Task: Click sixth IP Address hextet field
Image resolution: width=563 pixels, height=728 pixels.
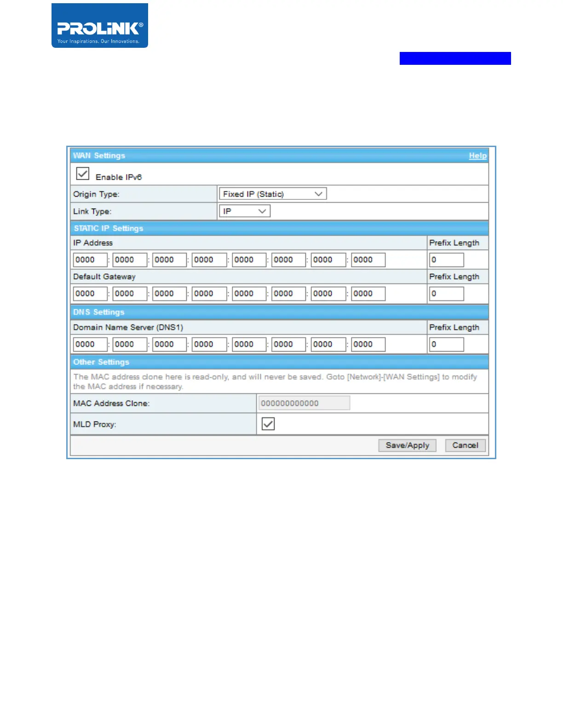Action: click(289, 260)
